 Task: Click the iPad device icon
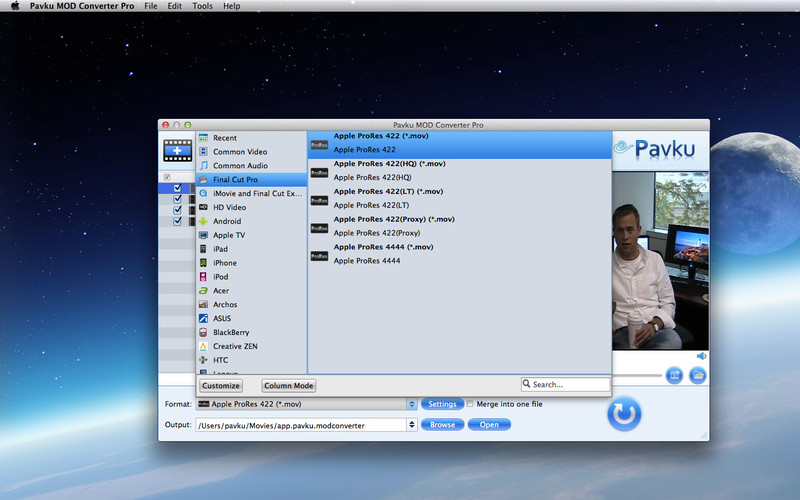point(203,249)
